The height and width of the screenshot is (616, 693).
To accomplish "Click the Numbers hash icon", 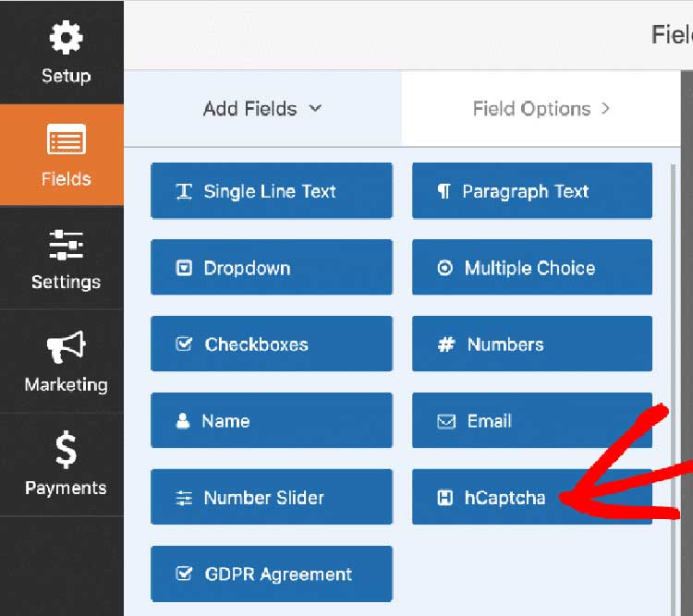I will (x=446, y=344).
